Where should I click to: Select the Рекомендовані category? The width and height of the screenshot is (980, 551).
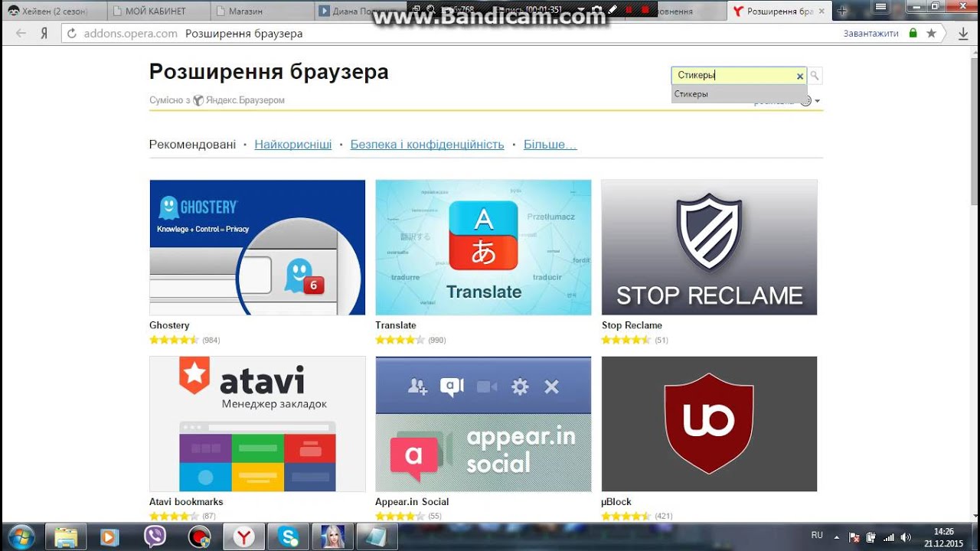[x=192, y=144]
